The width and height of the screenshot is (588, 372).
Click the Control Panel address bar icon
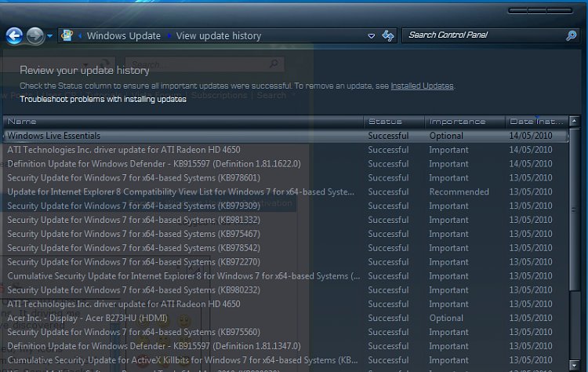tap(67, 35)
